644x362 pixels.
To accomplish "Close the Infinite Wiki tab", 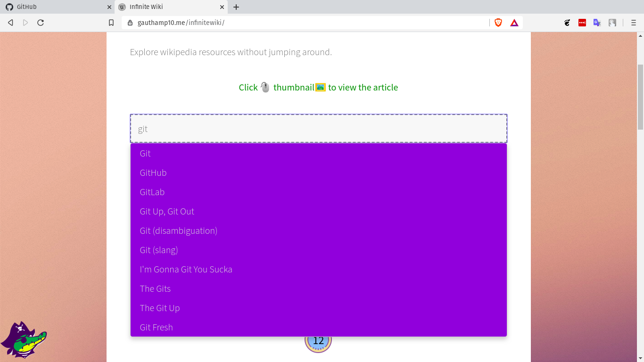I will pos(222,7).
